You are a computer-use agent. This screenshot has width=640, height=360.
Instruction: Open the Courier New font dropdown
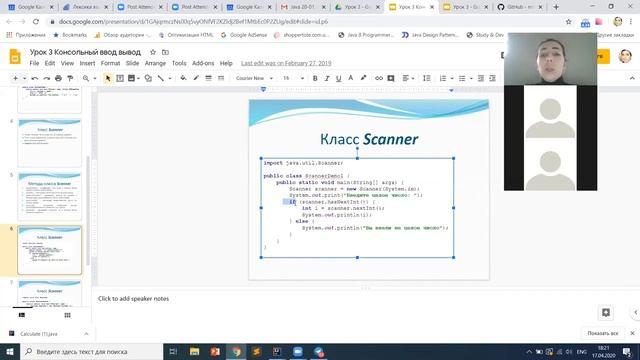pyautogui.click(x=254, y=78)
